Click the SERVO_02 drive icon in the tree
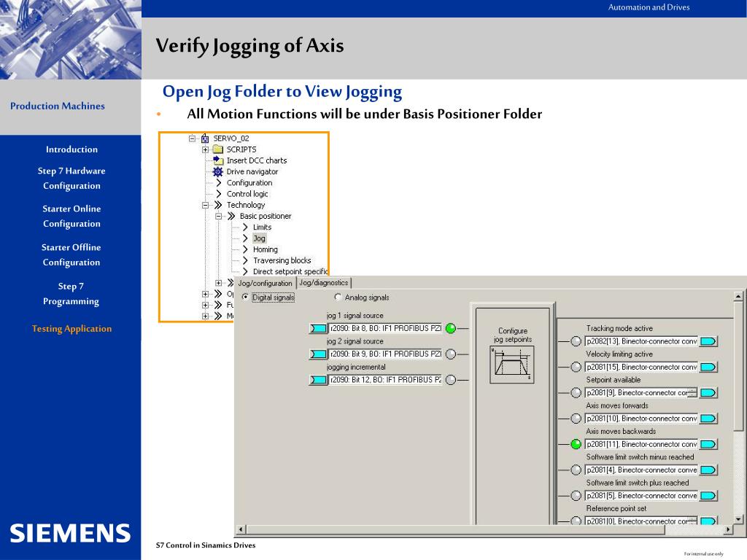This screenshot has width=747, height=560. 205,139
